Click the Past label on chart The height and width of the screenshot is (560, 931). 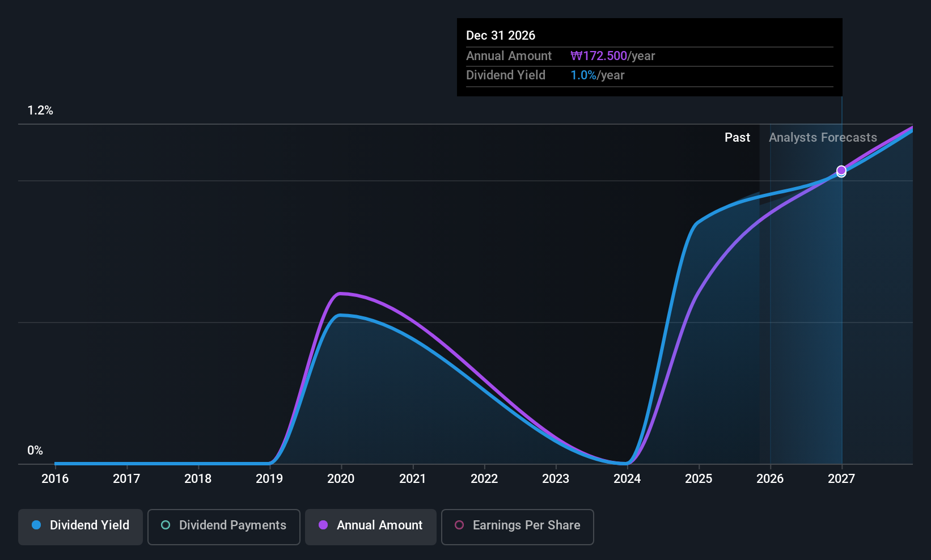click(x=737, y=138)
